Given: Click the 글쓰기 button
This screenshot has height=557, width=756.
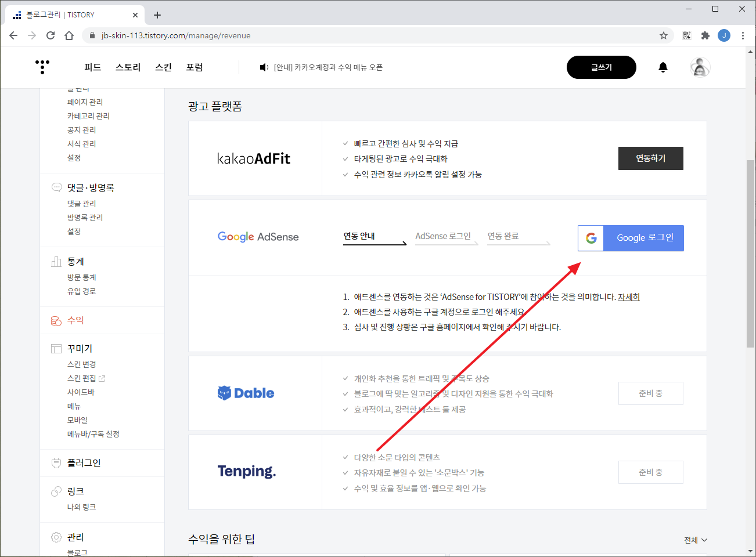Looking at the screenshot, I should [602, 67].
